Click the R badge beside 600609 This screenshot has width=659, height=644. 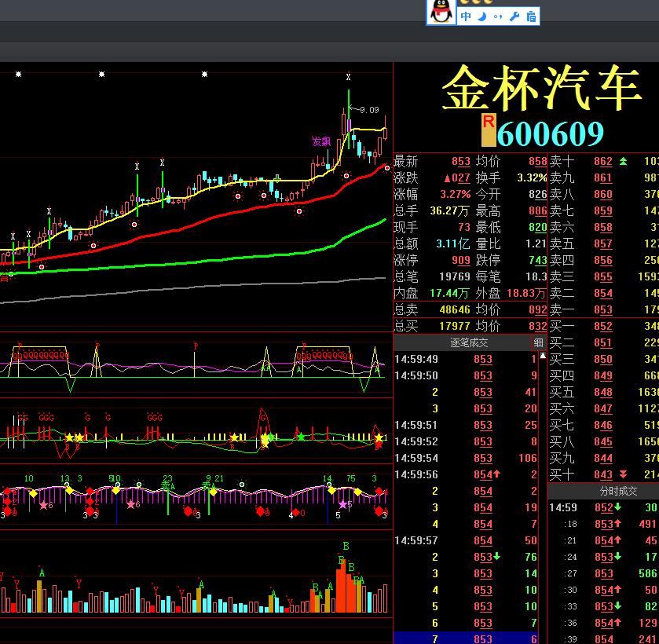(x=489, y=130)
